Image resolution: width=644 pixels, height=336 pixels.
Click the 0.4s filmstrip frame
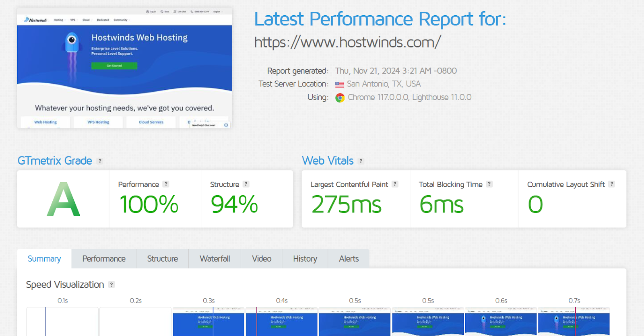pyautogui.click(x=282, y=322)
